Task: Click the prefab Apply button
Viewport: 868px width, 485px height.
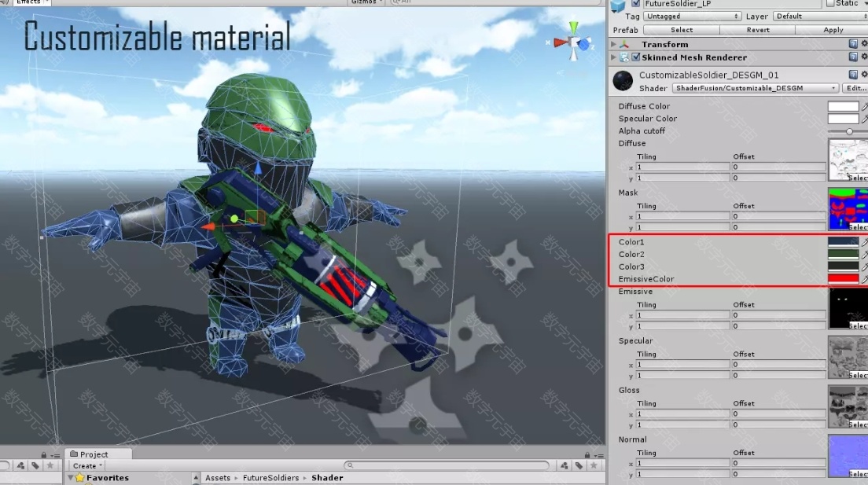Action: (x=832, y=30)
